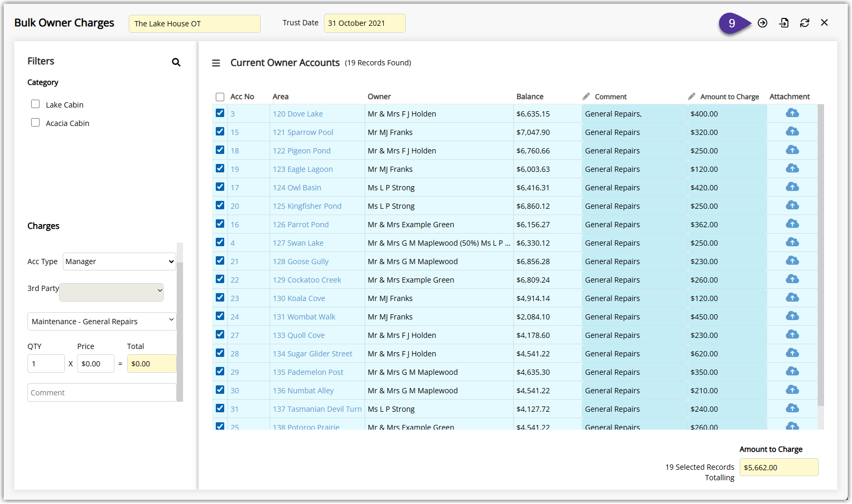The image size is (852, 504).
Task: Click the Price input field
Action: [95, 364]
